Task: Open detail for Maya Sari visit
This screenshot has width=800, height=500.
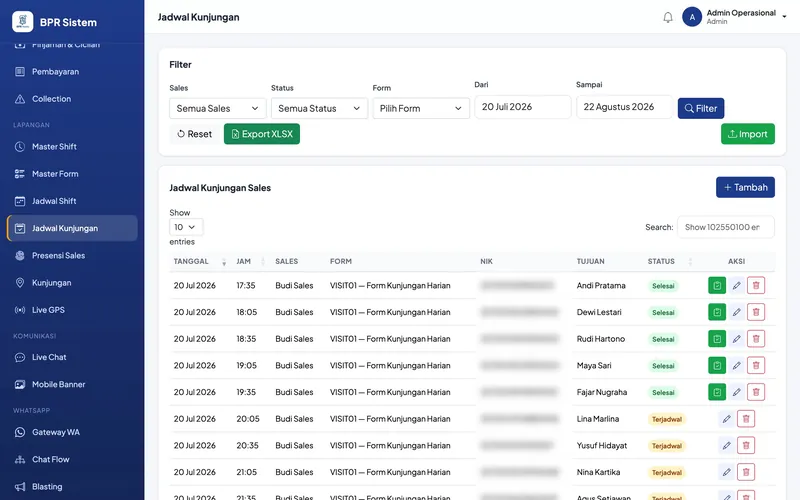Action: click(717, 365)
